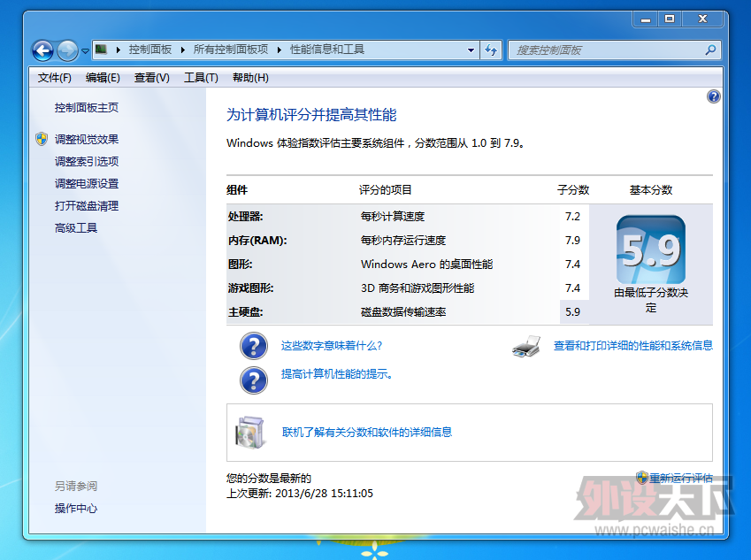Viewport: 751px width, 560px height.
Task: Click the Back navigation arrow
Action: click(x=42, y=50)
